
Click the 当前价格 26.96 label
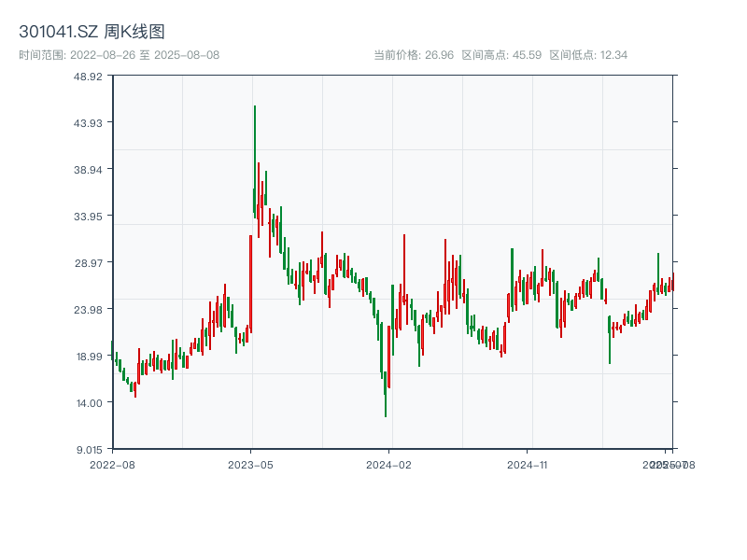[x=413, y=55]
